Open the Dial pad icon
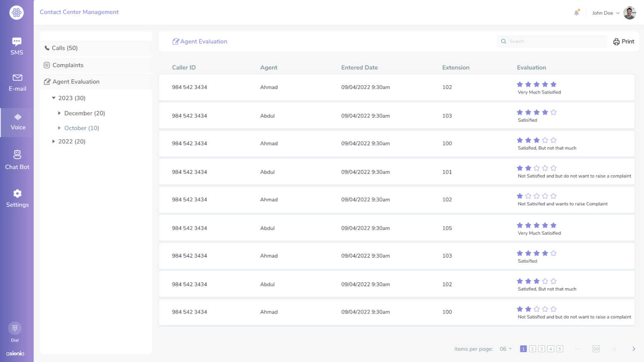 pyautogui.click(x=15, y=328)
